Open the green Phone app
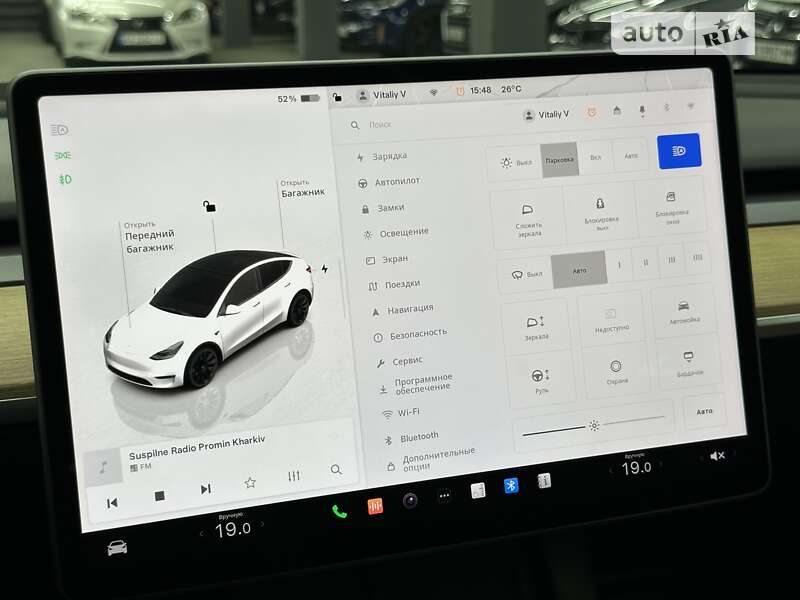 coord(339,511)
